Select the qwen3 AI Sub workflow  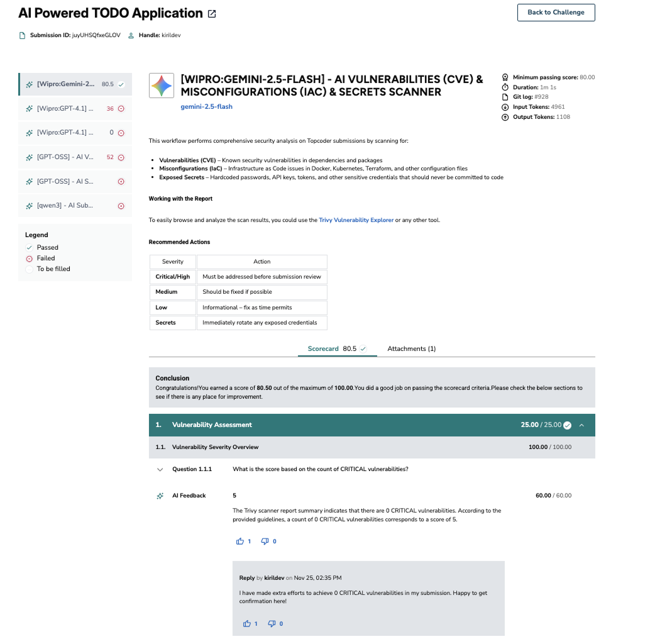click(75, 206)
